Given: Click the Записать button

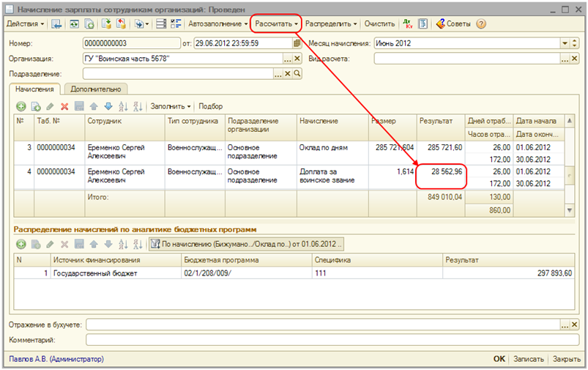Looking at the screenshot, I should click(x=529, y=359).
